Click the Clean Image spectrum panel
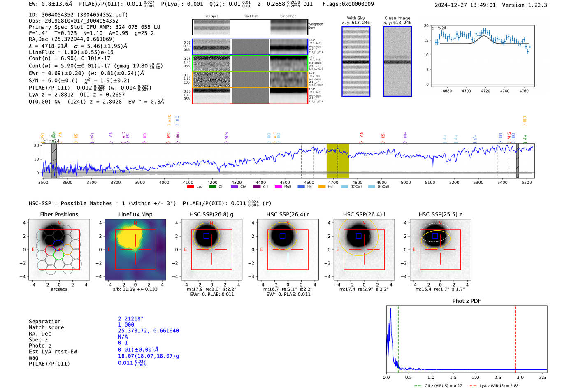The image size is (576, 392). [397, 61]
